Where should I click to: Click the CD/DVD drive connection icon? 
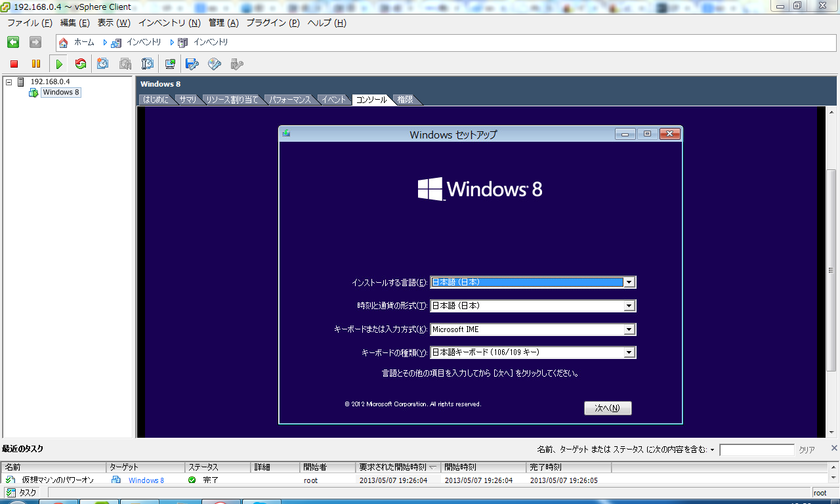pyautogui.click(x=215, y=64)
